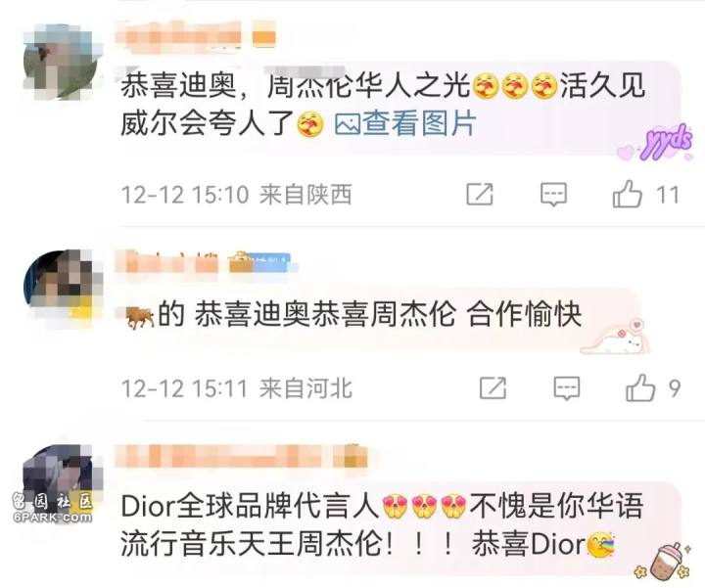
Task: Open reply icon on Hebei comment
Action: click(567, 388)
